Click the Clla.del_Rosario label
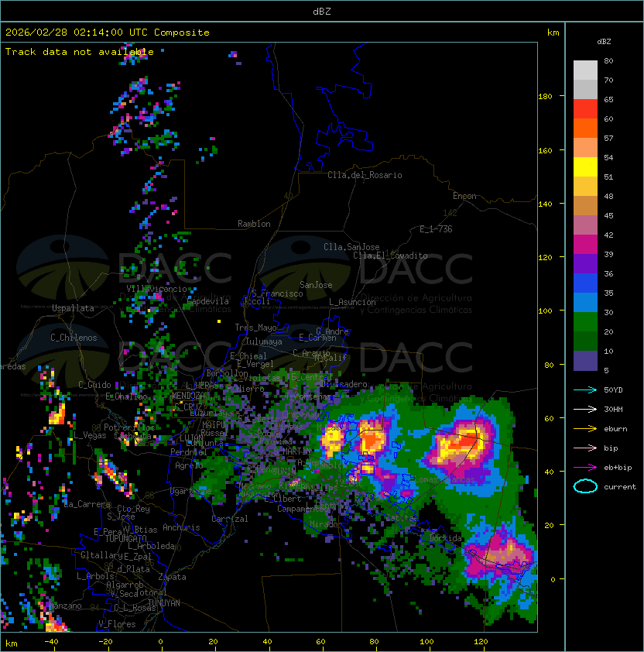This screenshot has height=652, width=644. [x=365, y=175]
